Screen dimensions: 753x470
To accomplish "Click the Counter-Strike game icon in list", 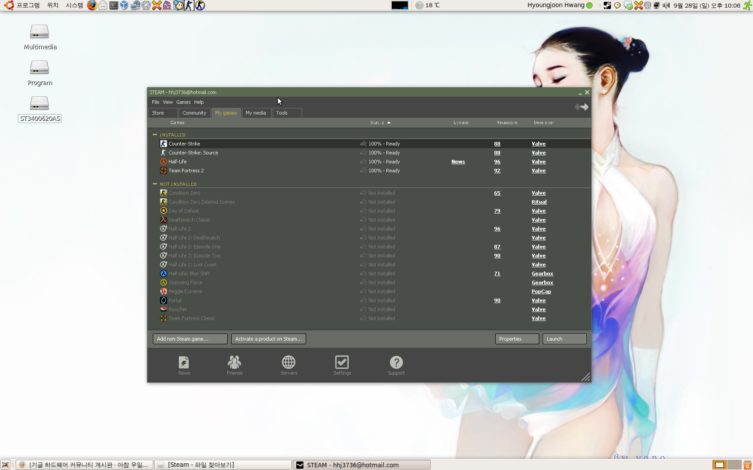I will point(163,144).
